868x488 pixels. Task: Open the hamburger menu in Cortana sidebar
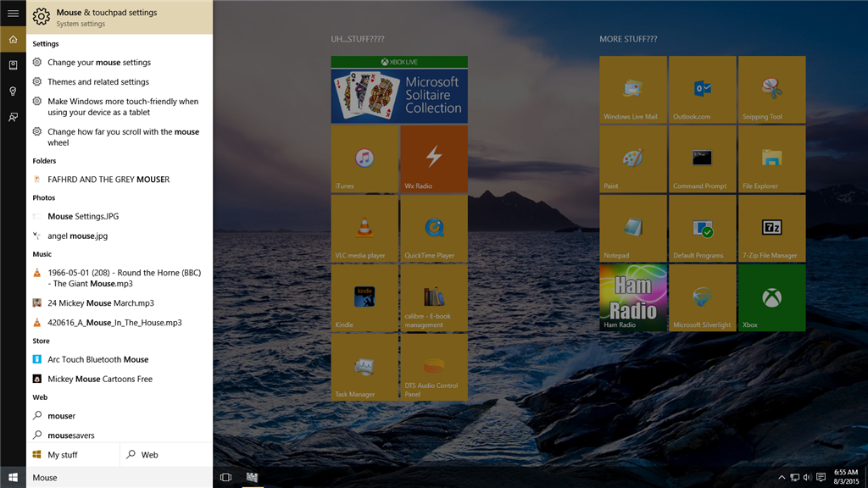[13, 14]
